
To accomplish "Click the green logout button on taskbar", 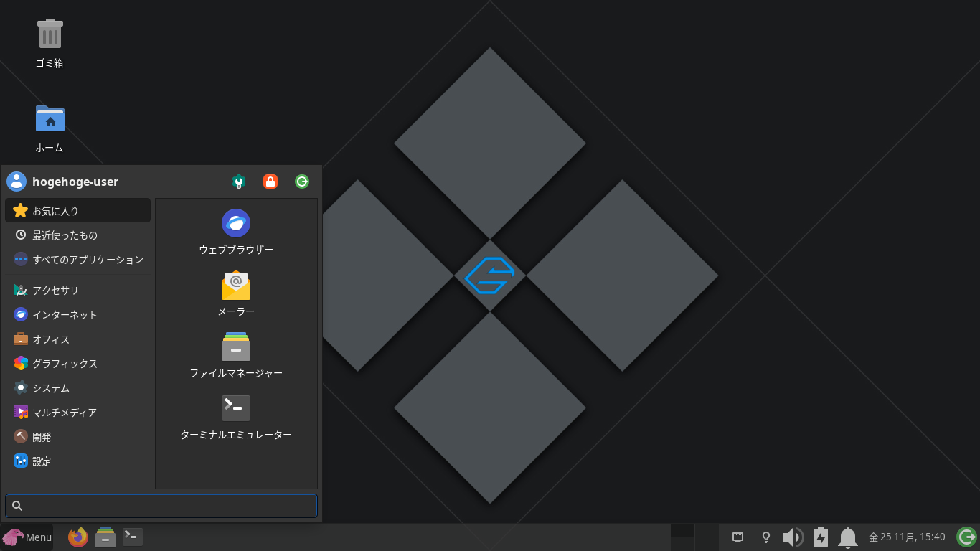I will pyautogui.click(x=967, y=537).
